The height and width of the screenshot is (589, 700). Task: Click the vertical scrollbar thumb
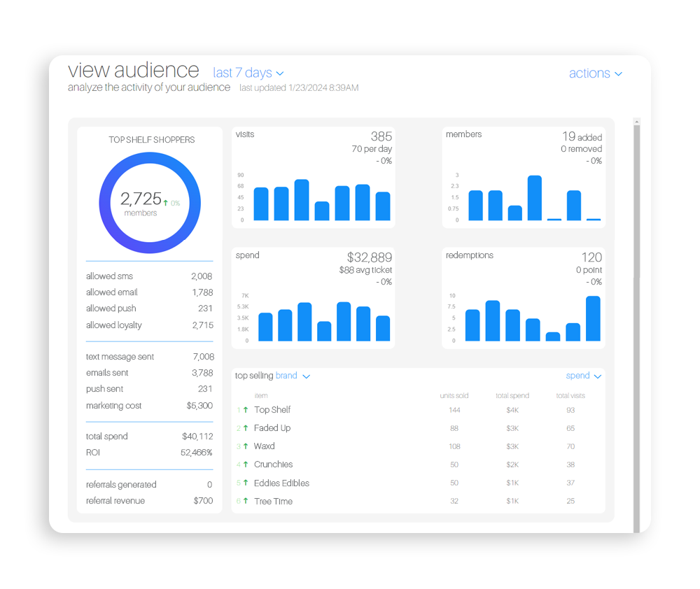pyautogui.click(x=636, y=329)
